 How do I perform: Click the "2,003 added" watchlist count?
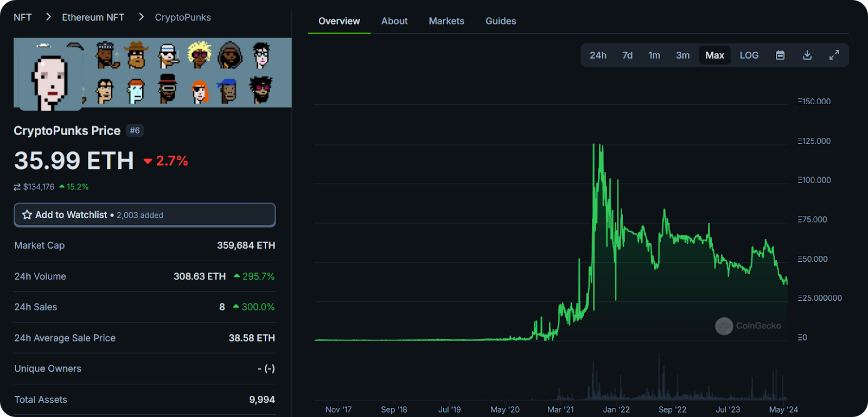[140, 216]
